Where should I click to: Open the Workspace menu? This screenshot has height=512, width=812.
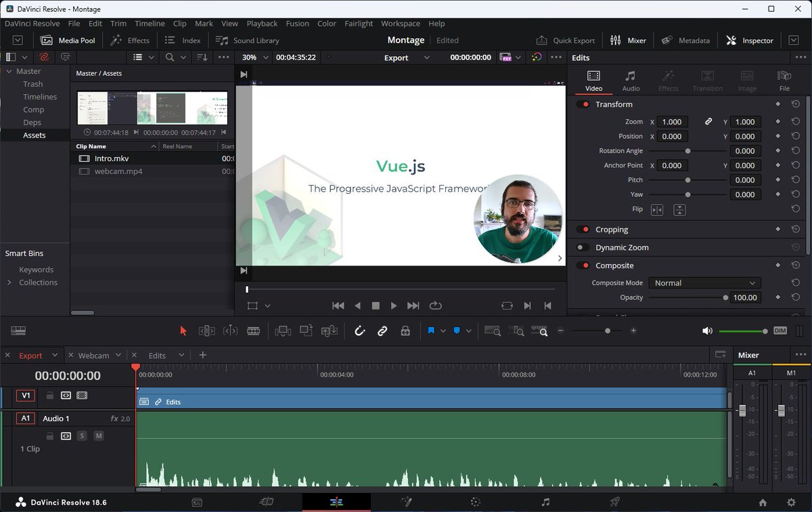(x=401, y=23)
